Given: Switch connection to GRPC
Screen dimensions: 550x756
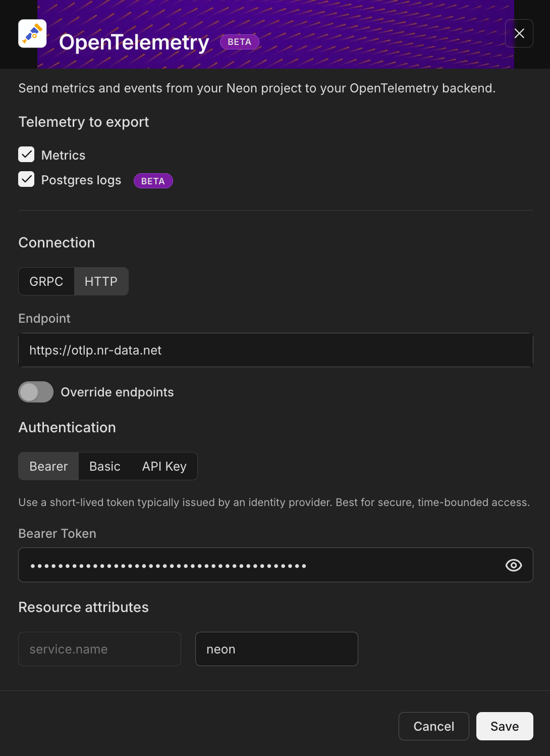Looking at the screenshot, I should [x=46, y=281].
